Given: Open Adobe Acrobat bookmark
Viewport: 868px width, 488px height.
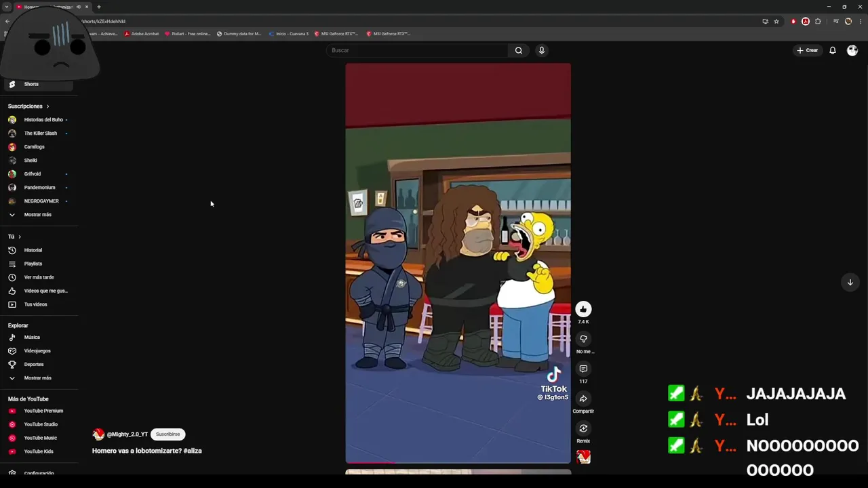Looking at the screenshot, I should coord(142,33).
